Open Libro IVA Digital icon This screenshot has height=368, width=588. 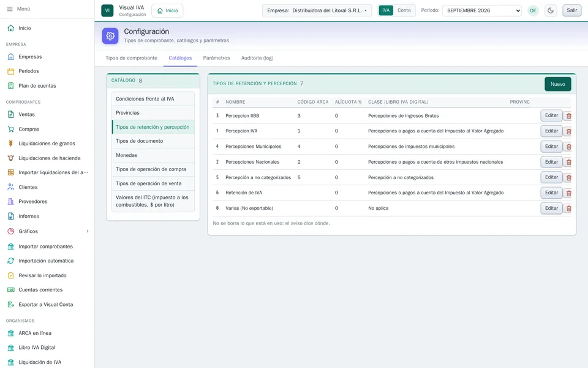[11, 348]
